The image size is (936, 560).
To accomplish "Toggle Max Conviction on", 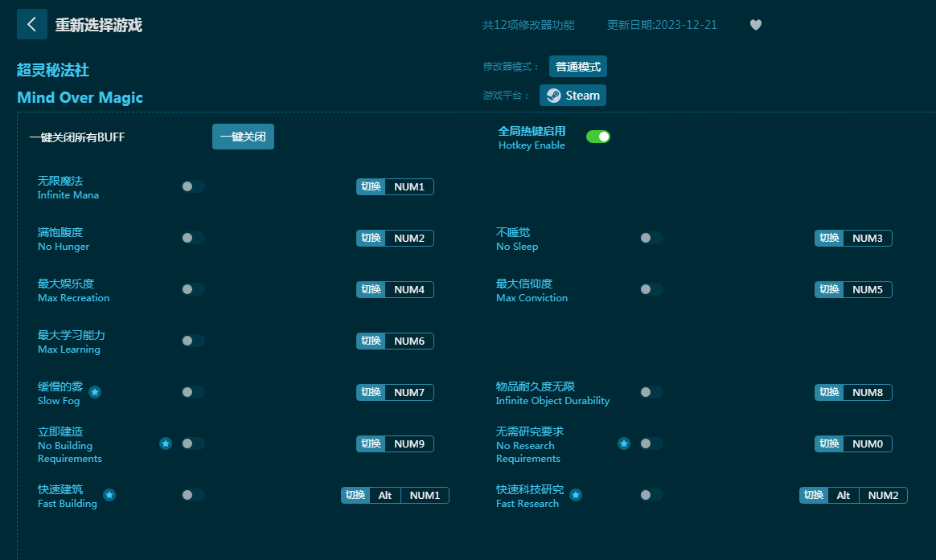I will point(651,289).
